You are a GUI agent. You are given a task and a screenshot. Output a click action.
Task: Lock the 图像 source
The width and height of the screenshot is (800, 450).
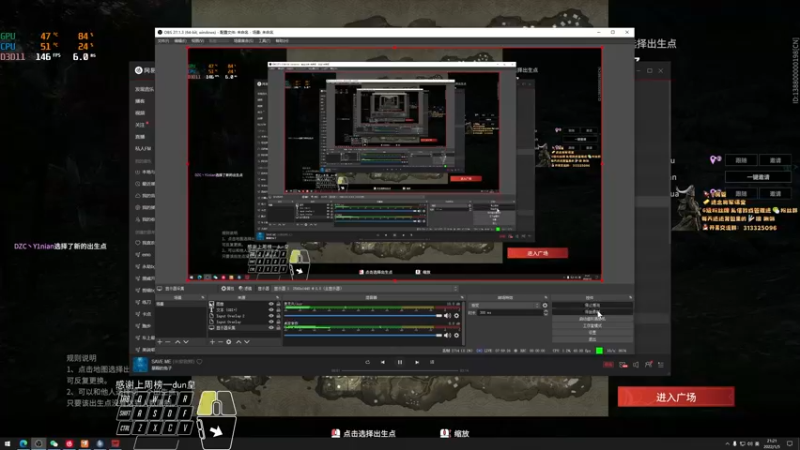click(x=278, y=304)
